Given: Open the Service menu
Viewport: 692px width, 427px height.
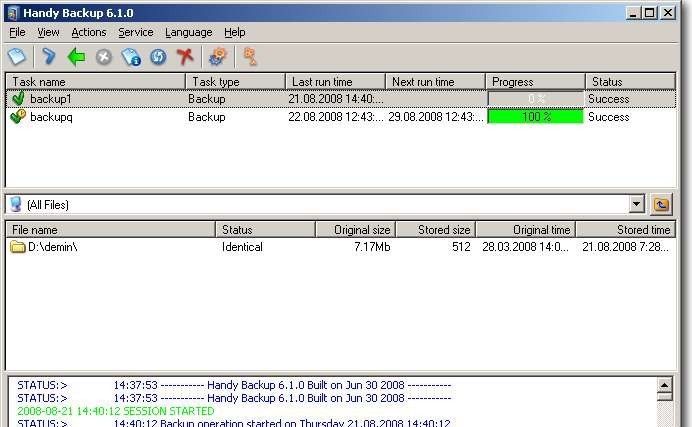Looking at the screenshot, I should [135, 32].
